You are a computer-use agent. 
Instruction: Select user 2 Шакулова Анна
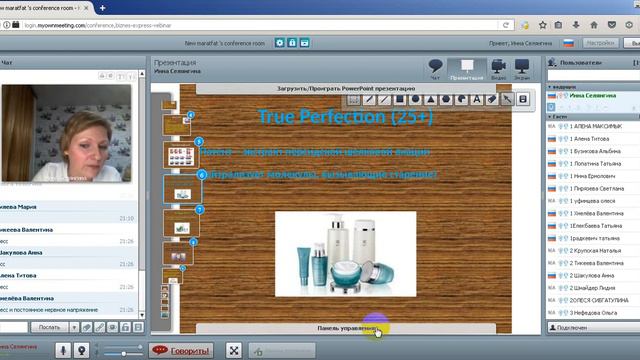pyautogui.click(x=593, y=276)
